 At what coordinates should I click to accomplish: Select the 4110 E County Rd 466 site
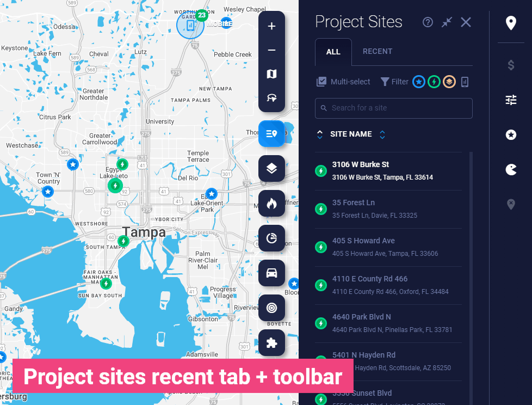point(388,285)
